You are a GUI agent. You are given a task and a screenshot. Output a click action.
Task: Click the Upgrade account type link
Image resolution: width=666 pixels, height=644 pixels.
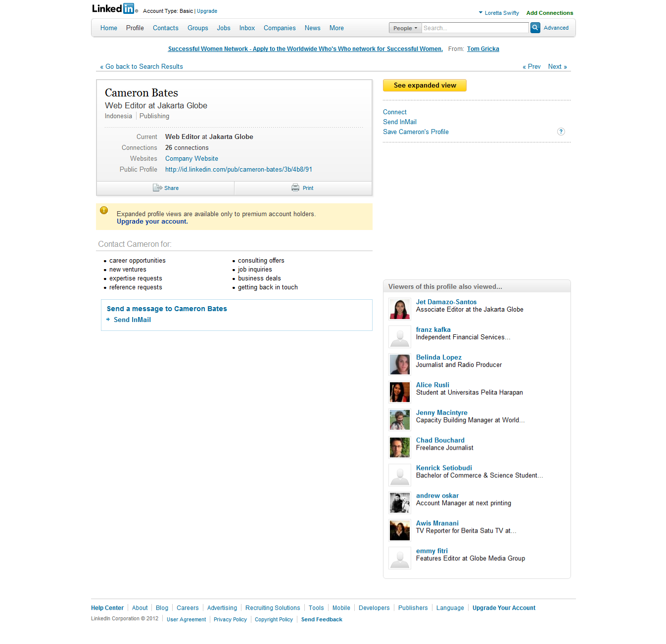click(x=207, y=11)
